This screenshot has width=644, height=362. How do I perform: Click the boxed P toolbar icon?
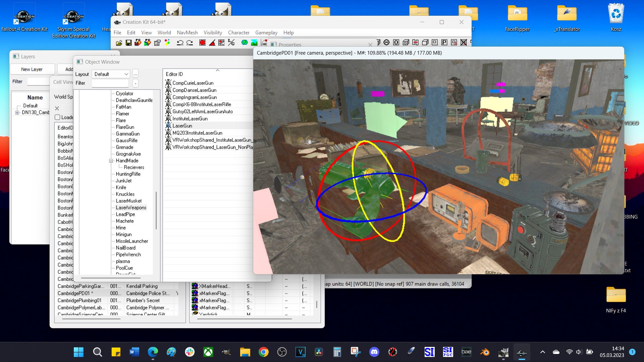click(444, 42)
